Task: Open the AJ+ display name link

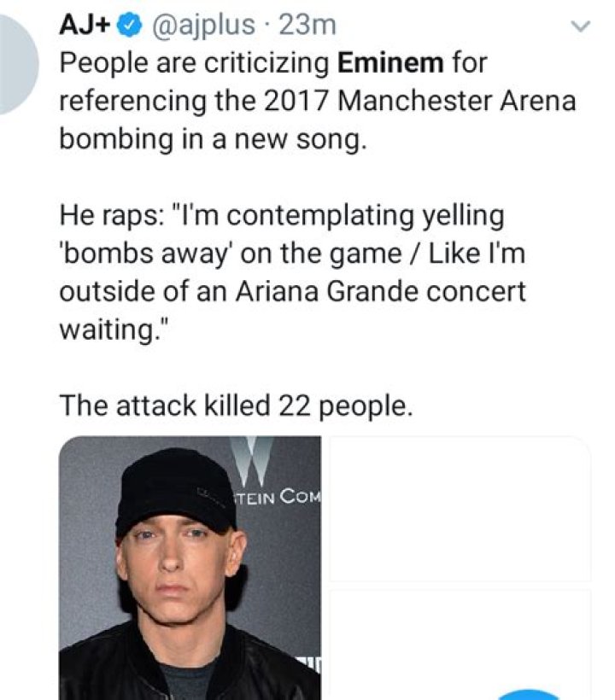Action: coord(85,26)
